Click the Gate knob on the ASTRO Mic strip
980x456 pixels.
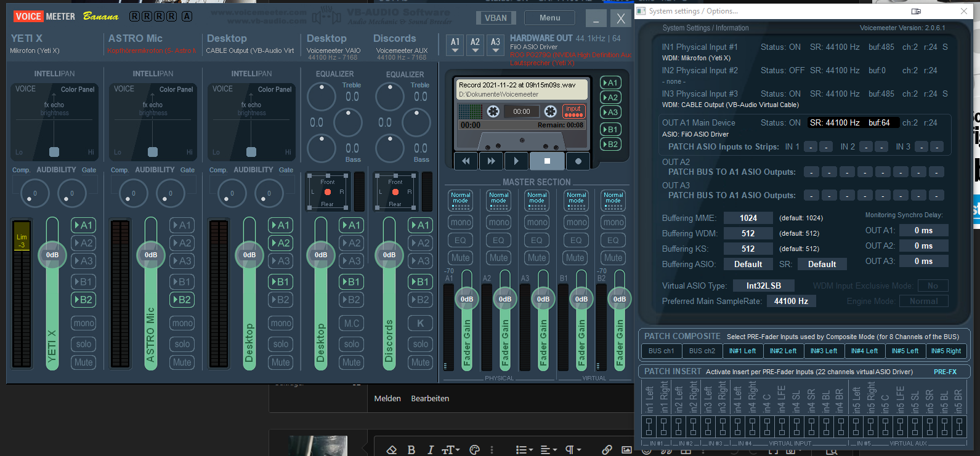(x=171, y=193)
